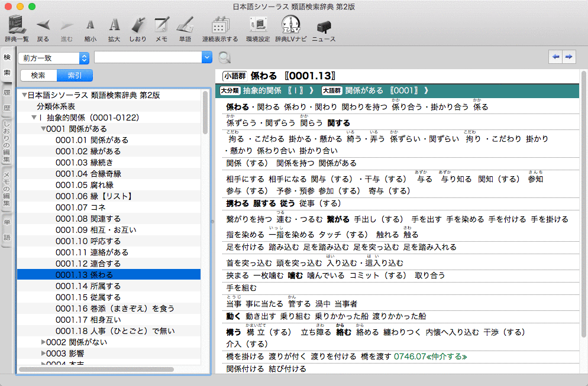588x386 pixels.
Task: Click the 縮小 shrink text icon
Action: [90, 25]
